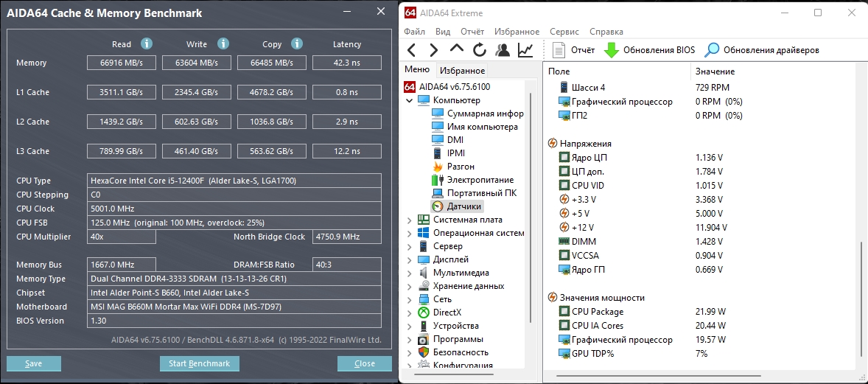868x384 pixels.
Task: Expand the Сервер node
Action: (x=409, y=247)
